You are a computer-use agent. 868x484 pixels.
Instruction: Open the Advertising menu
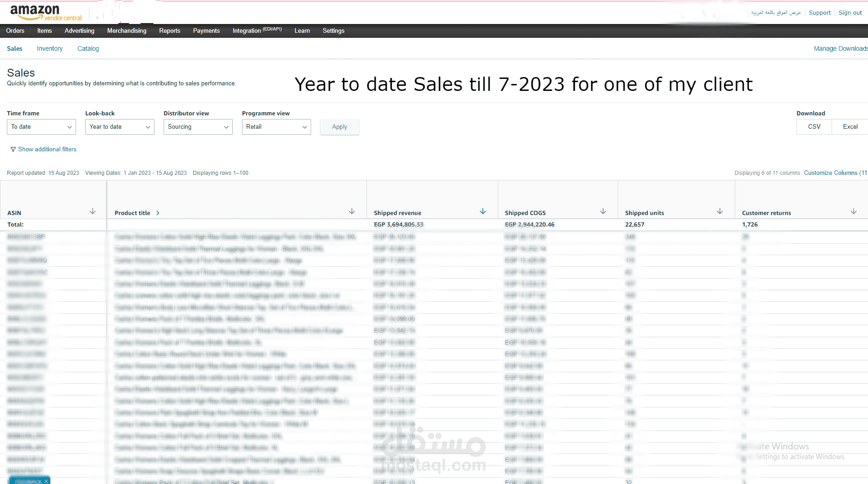[79, 31]
